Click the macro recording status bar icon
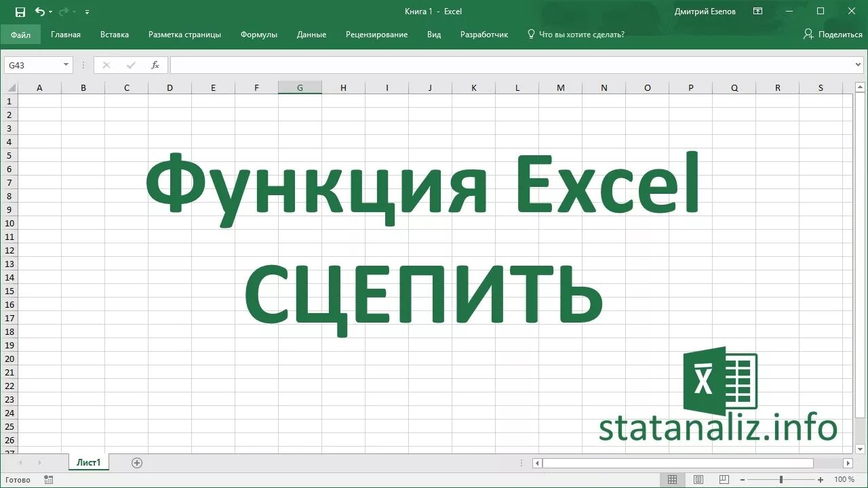Screen dimensions: 868x488 coord(48,480)
